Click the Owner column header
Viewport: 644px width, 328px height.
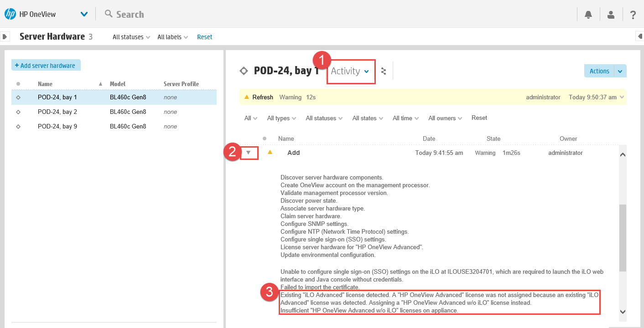[568, 139]
